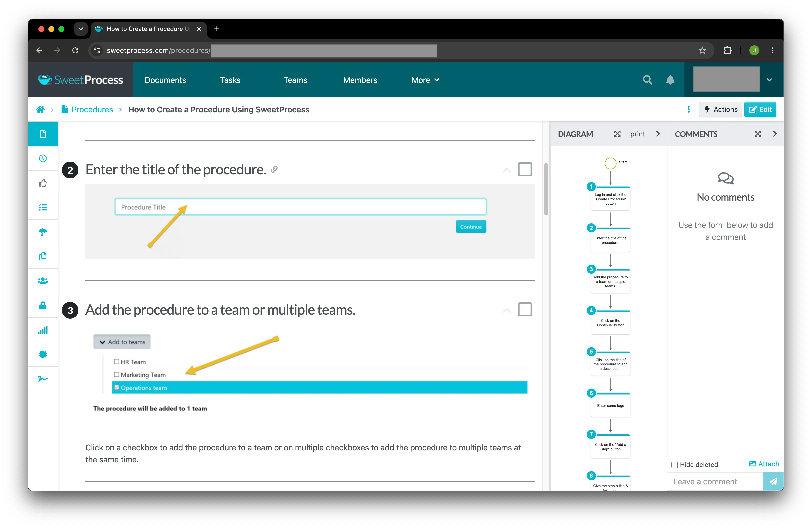812x528 pixels.
Task: Open the three-dot options next to Actions
Action: [x=688, y=109]
